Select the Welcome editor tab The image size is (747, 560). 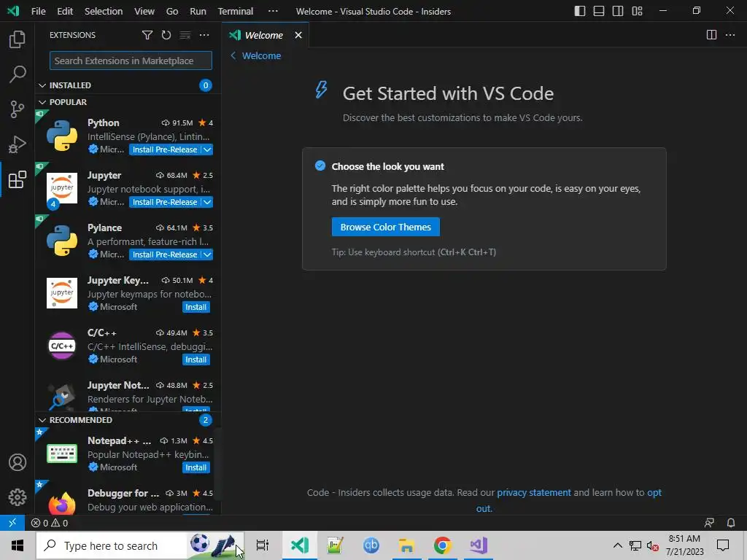click(x=265, y=35)
